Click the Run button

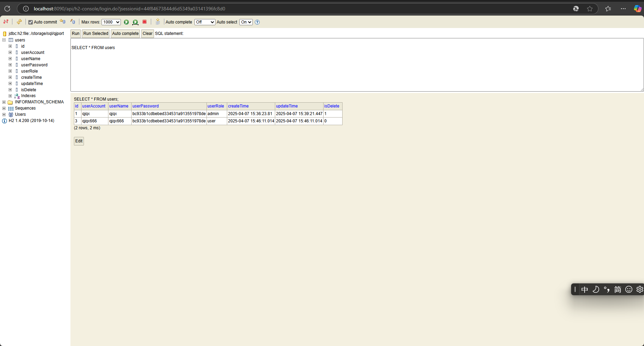click(x=76, y=34)
